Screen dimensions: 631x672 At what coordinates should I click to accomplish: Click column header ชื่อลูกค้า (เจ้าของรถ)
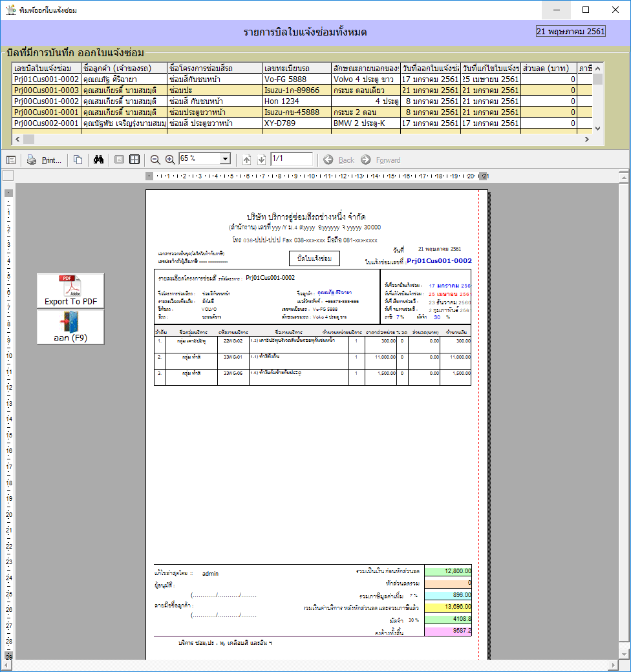(124, 68)
